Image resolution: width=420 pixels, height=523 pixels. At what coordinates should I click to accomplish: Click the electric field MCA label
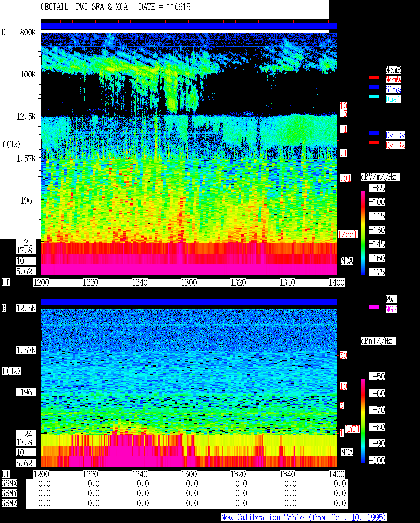pos(347,261)
